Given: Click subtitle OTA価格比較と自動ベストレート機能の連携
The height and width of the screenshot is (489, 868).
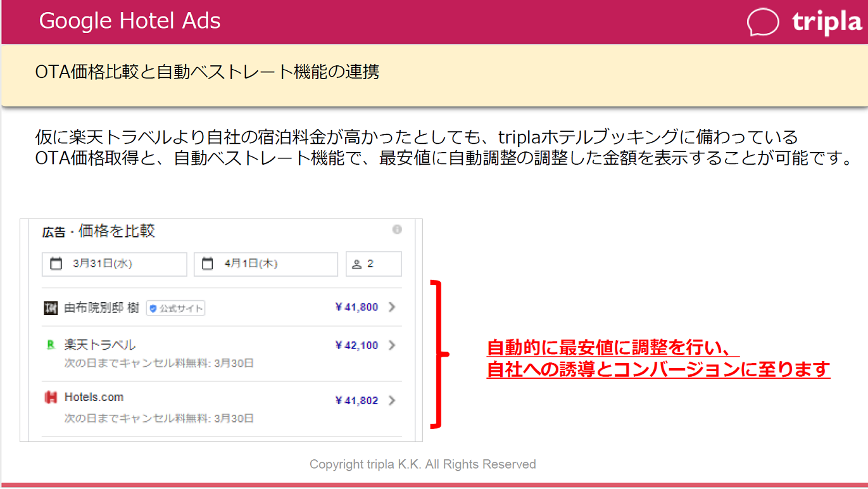Looking at the screenshot, I should 207,72.
